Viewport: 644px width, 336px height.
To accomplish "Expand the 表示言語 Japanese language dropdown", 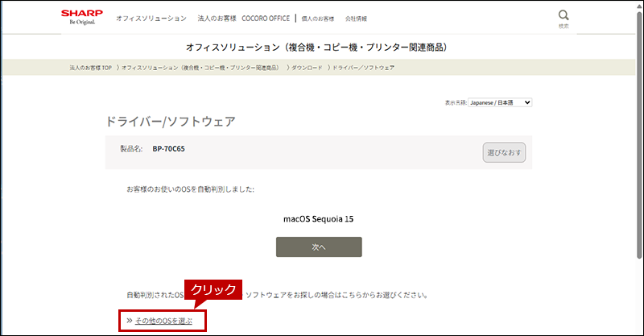I will click(500, 103).
